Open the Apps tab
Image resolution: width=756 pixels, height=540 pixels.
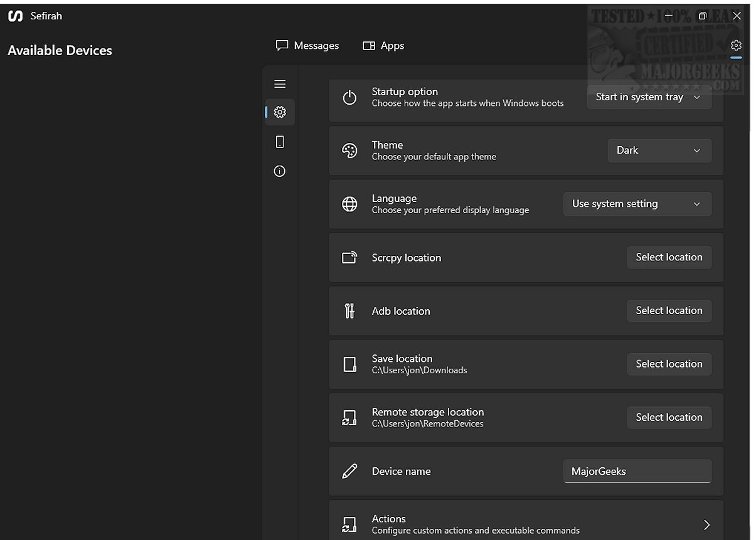[x=383, y=46]
